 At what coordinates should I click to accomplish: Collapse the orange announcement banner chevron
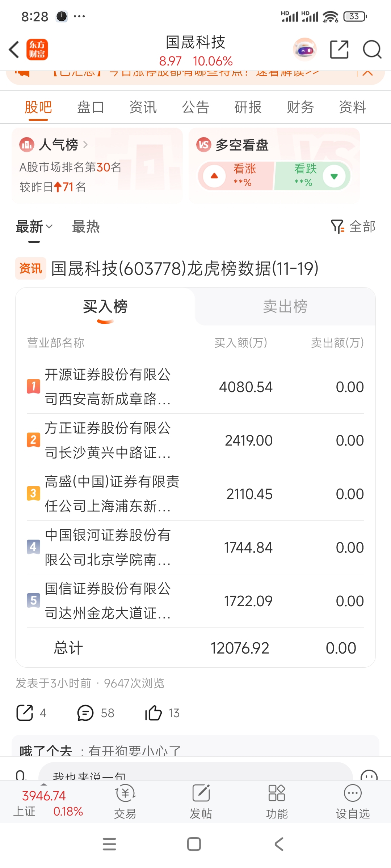pyautogui.click(x=367, y=73)
